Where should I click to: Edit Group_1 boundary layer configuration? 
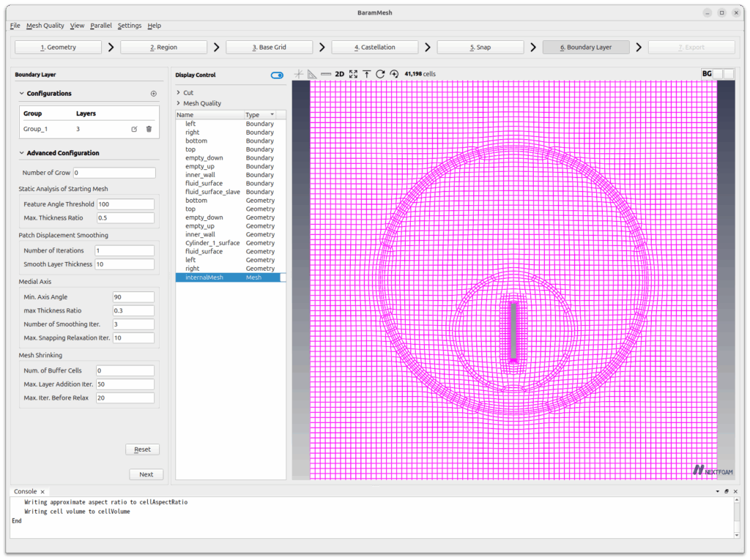coord(135,129)
